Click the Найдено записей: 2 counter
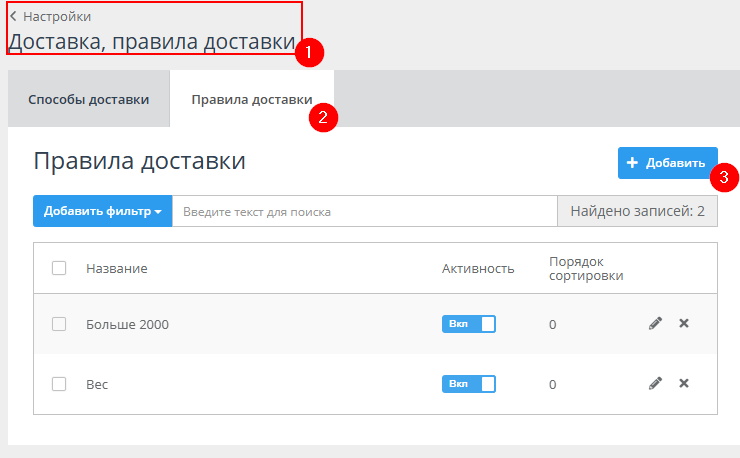The width and height of the screenshot is (740, 458). [x=638, y=211]
